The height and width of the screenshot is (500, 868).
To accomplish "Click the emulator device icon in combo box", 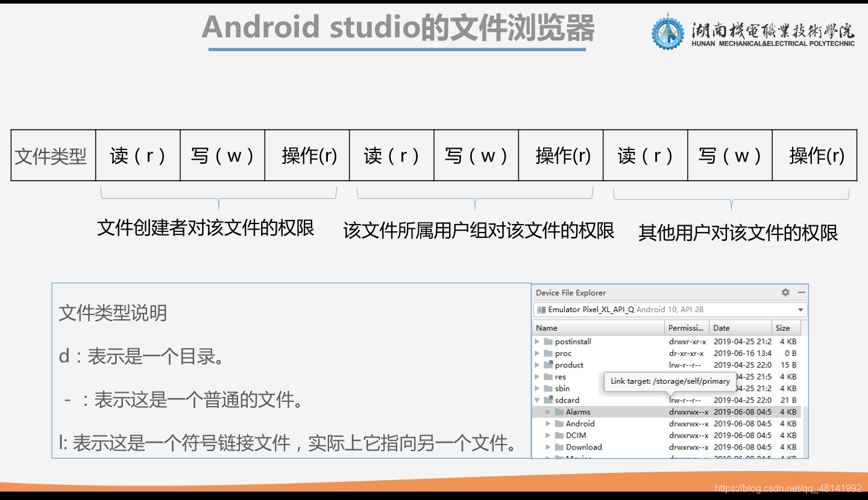I will coord(541,310).
